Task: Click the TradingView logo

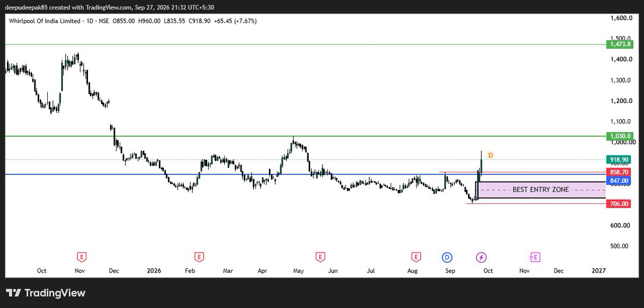Action: click(46, 293)
